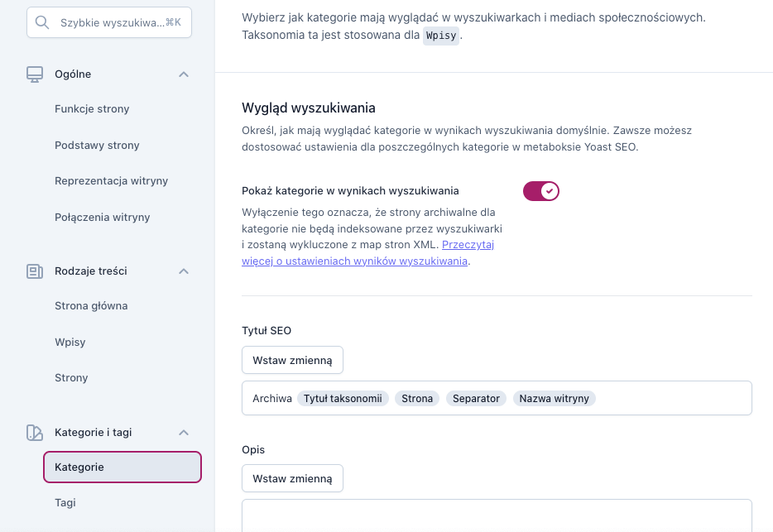
Task: Click Wstaw zmienną under Opis
Action: (x=292, y=478)
